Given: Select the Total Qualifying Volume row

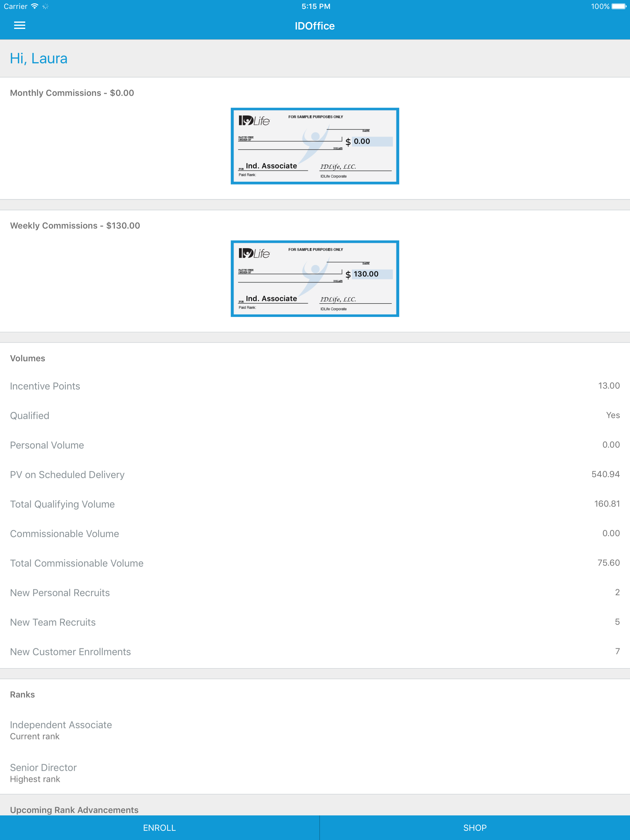Looking at the screenshot, I should click(x=315, y=504).
